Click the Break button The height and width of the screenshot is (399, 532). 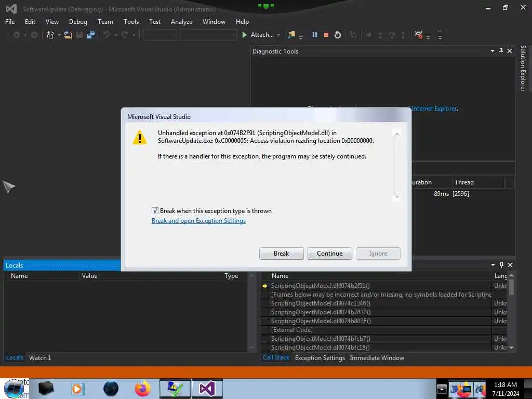pyautogui.click(x=281, y=254)
